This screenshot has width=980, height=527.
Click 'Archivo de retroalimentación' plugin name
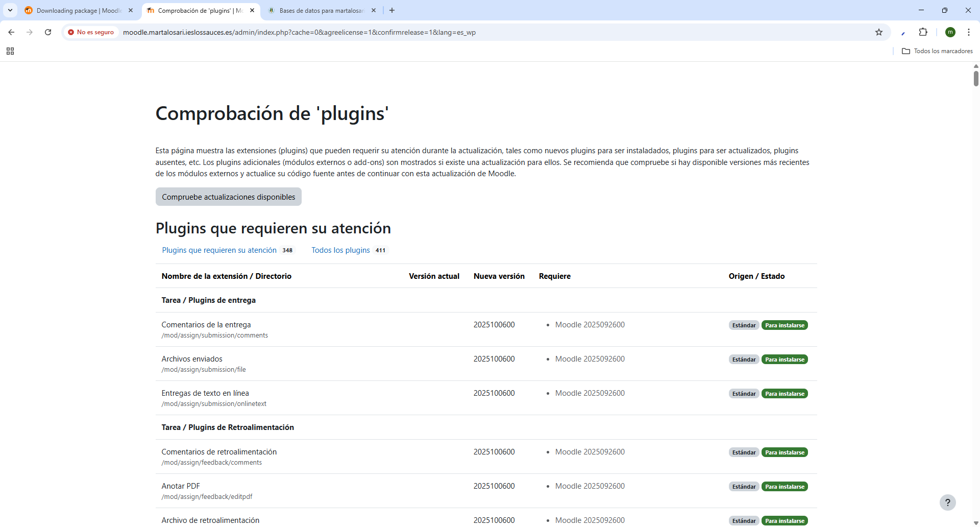pyautogui.click(x=210, y=520)
